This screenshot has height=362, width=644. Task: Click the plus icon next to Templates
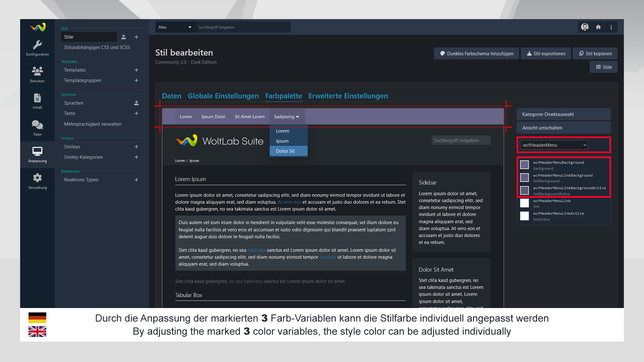[136, 70]
